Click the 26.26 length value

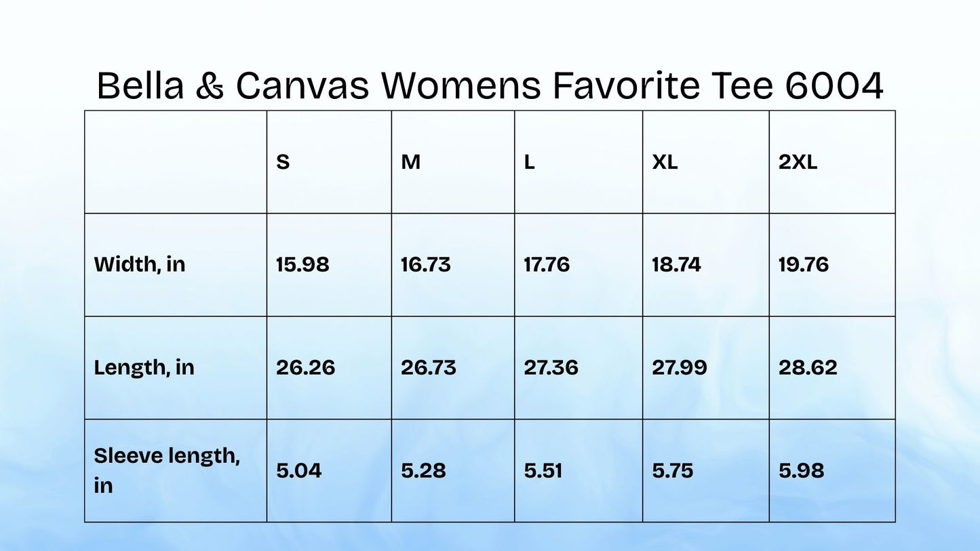point(305,367)
